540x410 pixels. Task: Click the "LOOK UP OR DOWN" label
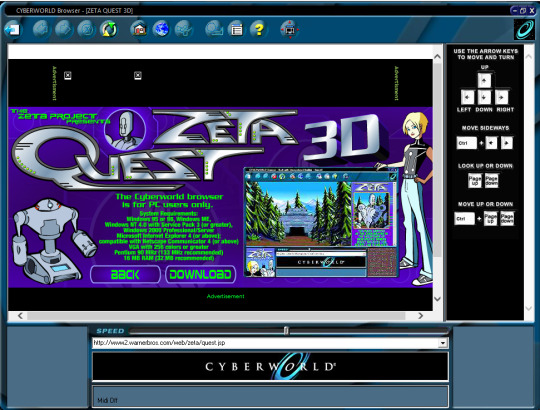(485, 166)
